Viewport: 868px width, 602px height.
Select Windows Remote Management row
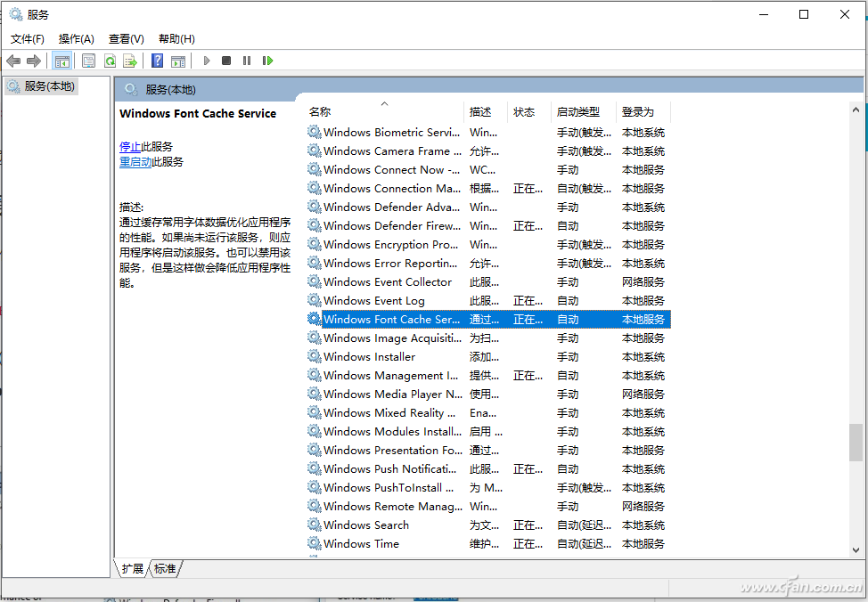coord(488,507)
